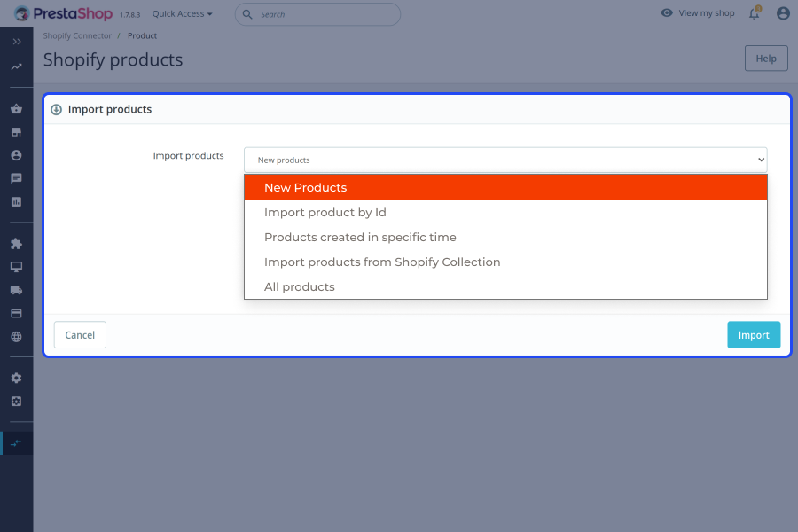Expand the sidebar with double chevron
The image size is (798, 532).
16,42
